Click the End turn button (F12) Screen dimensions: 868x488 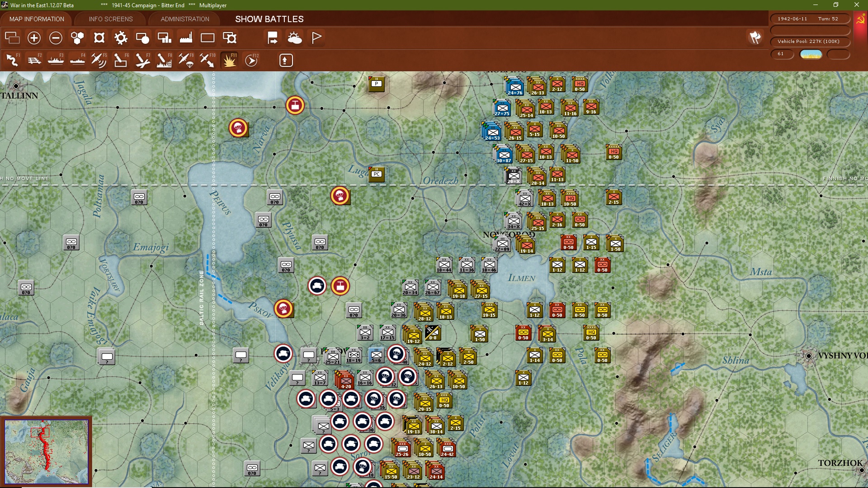click(251, 60)
